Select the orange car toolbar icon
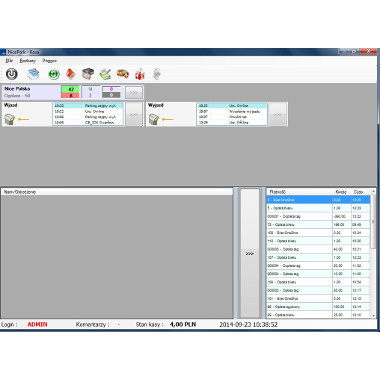This screenshot has height=380, width=380. pyautogui.click(x=123, y=74)
